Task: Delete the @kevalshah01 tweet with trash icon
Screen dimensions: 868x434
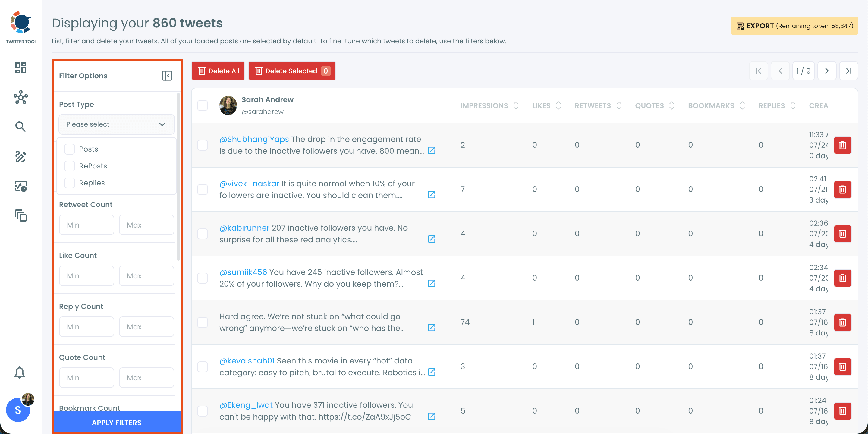Action: point(842,366)
